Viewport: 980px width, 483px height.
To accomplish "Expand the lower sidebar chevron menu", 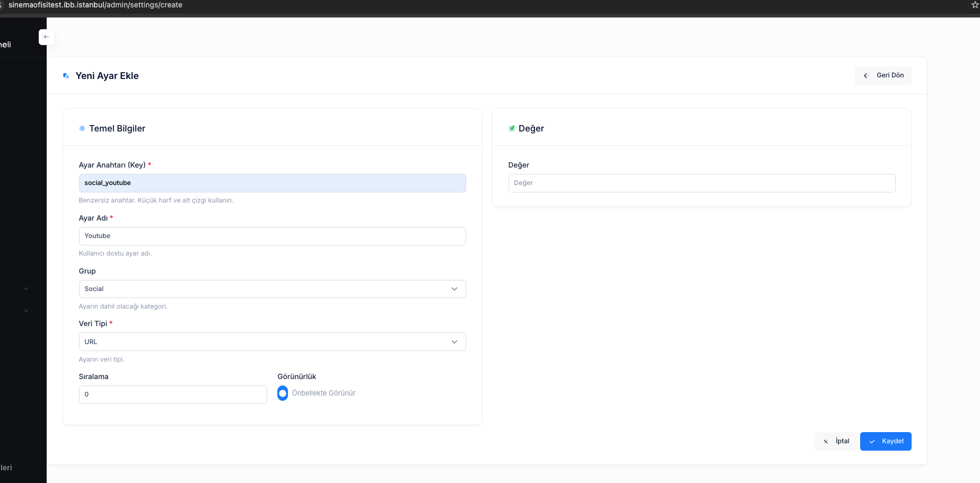I will coord(26,311).
